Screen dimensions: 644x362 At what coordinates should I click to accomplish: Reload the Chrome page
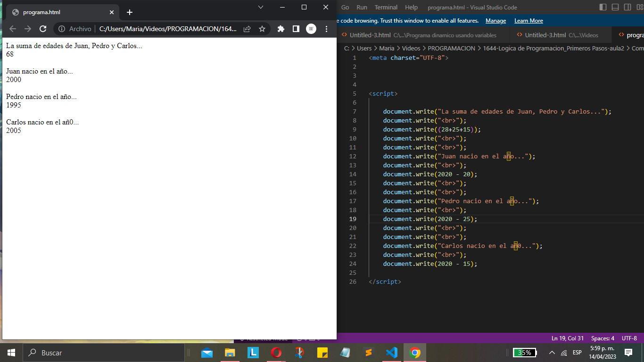[43, 29]
